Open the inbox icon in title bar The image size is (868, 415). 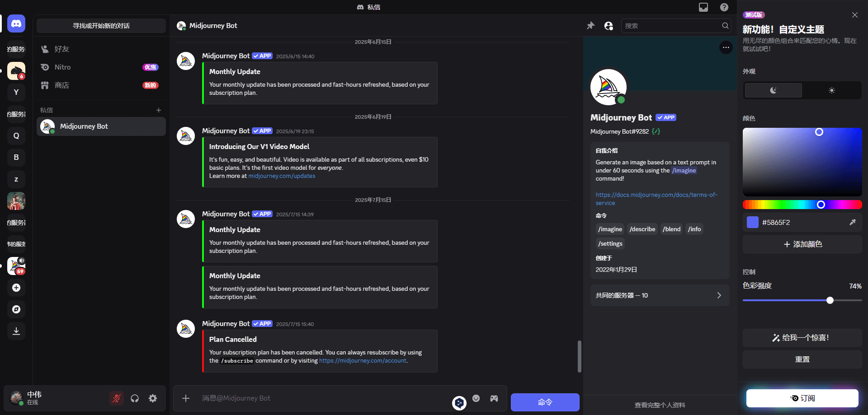tap(703, 7)
